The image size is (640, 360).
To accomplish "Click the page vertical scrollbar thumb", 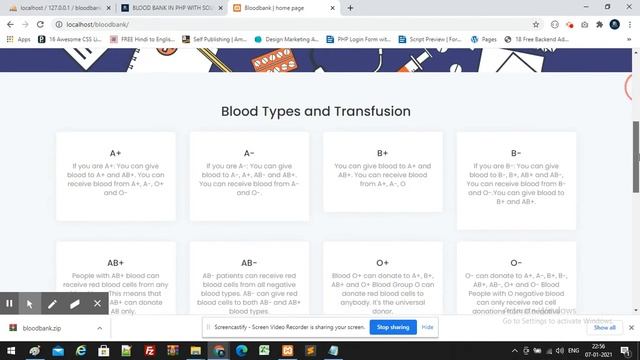I will point(636,157).
